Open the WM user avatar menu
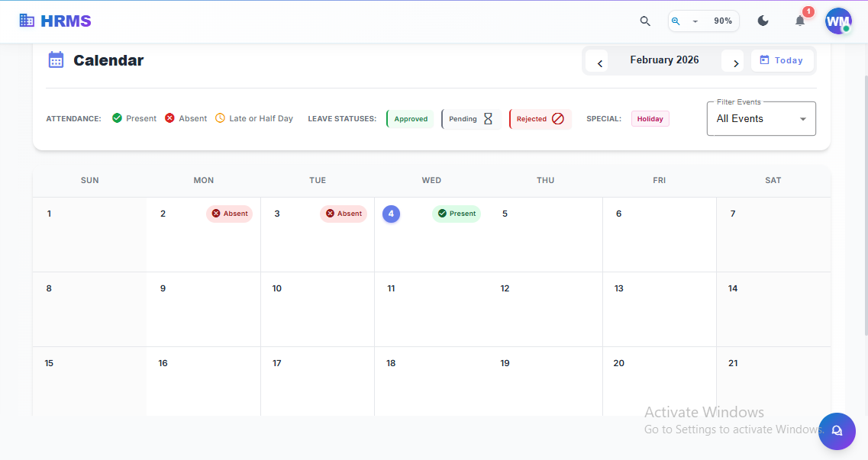The width and height of the screenshot is (868, 460). [x=838, y=21]
